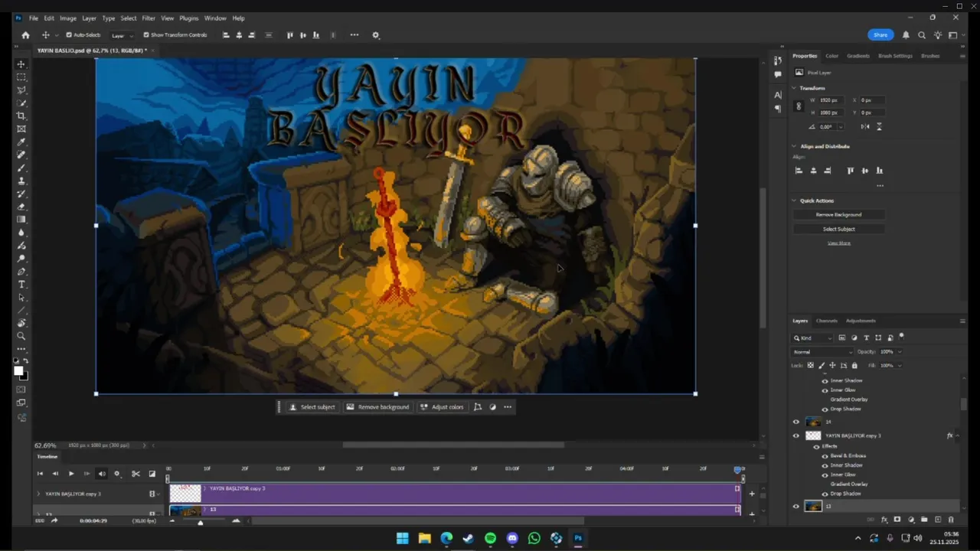The width and height of the screenshot is (980, 551).
Task: Click Select Subject in Quick Actions
Action: click(x=838, y=229)
